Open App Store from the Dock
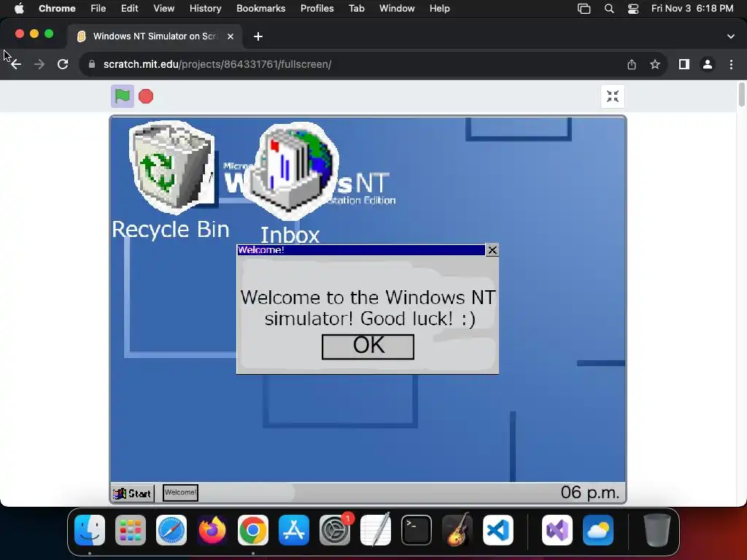The image size is (747, 560). pos(294,530)
